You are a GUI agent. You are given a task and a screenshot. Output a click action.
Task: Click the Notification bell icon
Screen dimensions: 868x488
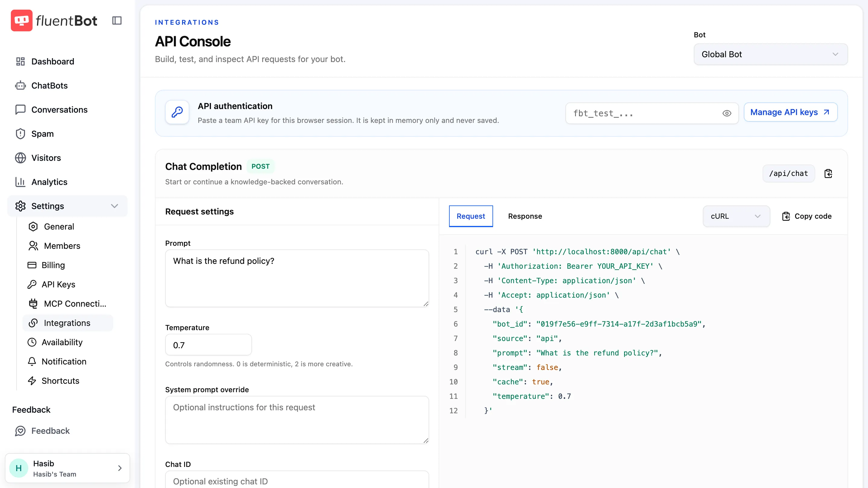[x=32, y=361]
